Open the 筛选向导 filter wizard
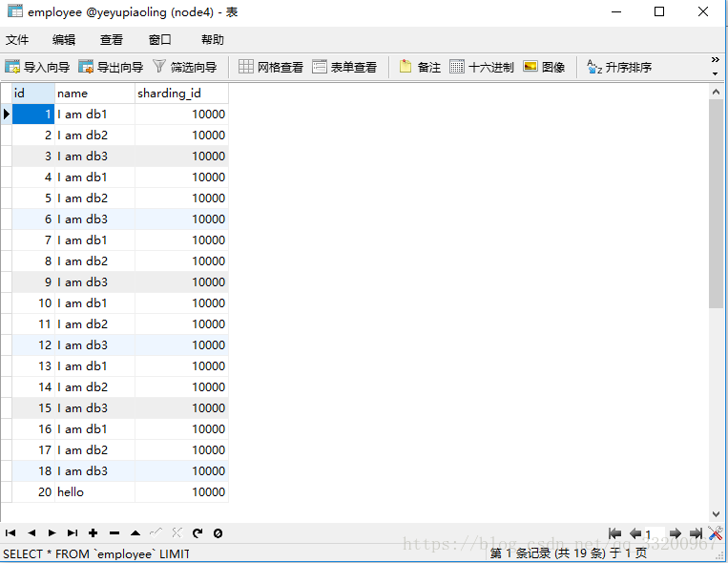The width and height of the screenshot is (728, 563). tap(185, 67)
